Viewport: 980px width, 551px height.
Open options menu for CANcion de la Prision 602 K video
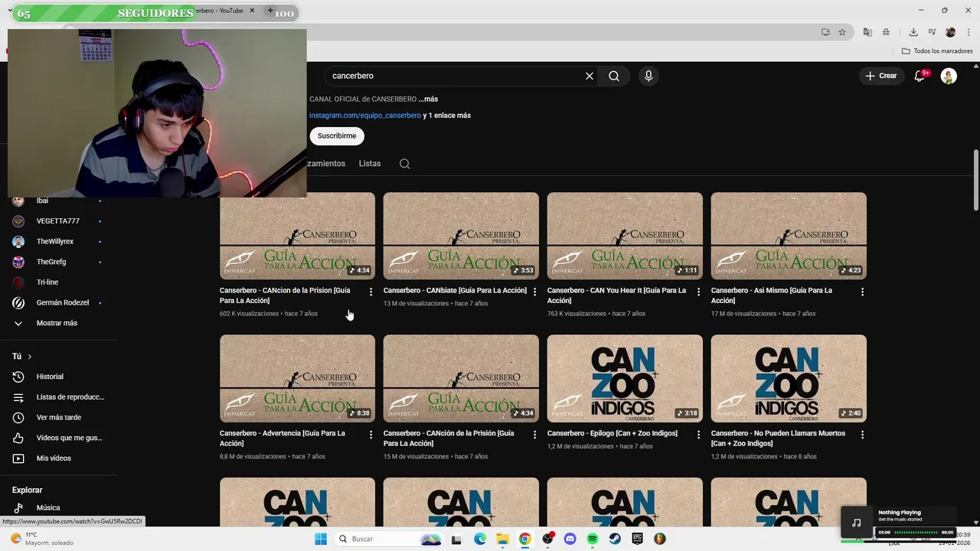coord(371,292)
